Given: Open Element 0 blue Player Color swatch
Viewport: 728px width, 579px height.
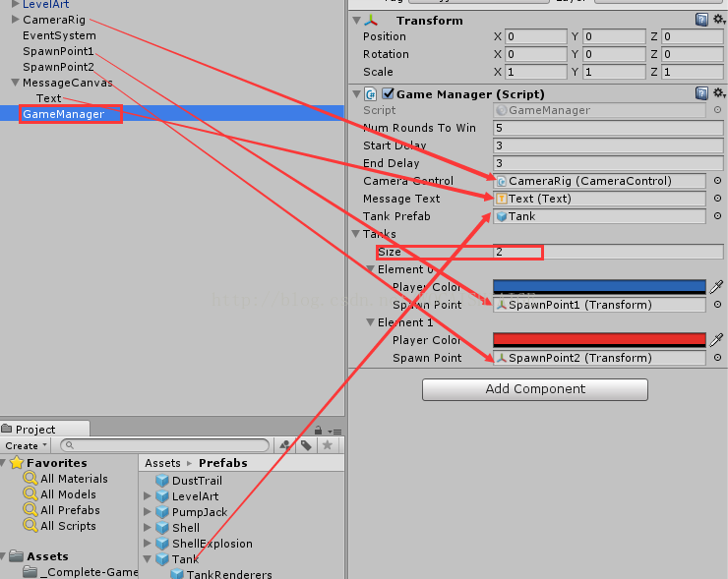Looking at the screenshot, I should tap(599, 287).
